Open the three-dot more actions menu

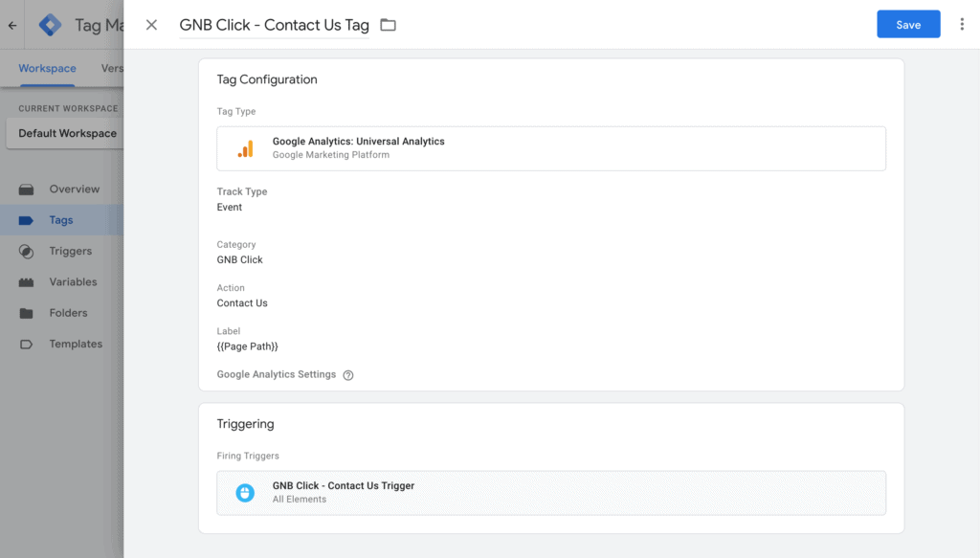(962, 24)
